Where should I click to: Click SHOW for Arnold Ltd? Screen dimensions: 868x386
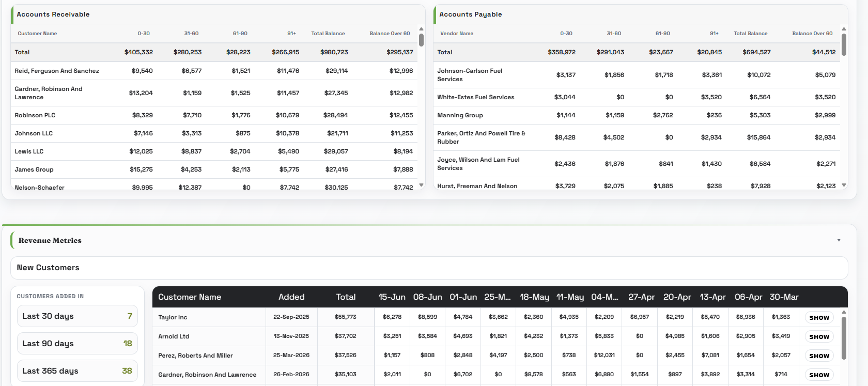coord(819,337)
